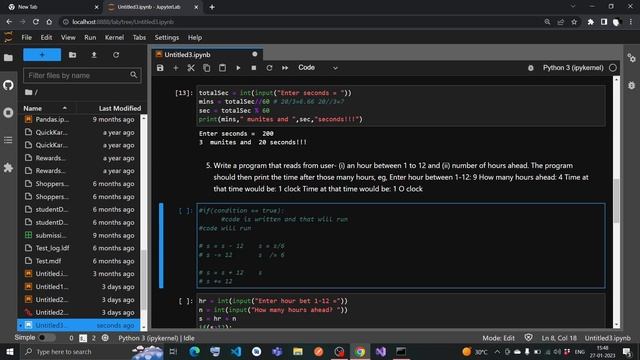Image resolution: width=640 pixels, height=360 pixels.
Task: Select the Untitled1... notebook file
Action: [80, 287]
